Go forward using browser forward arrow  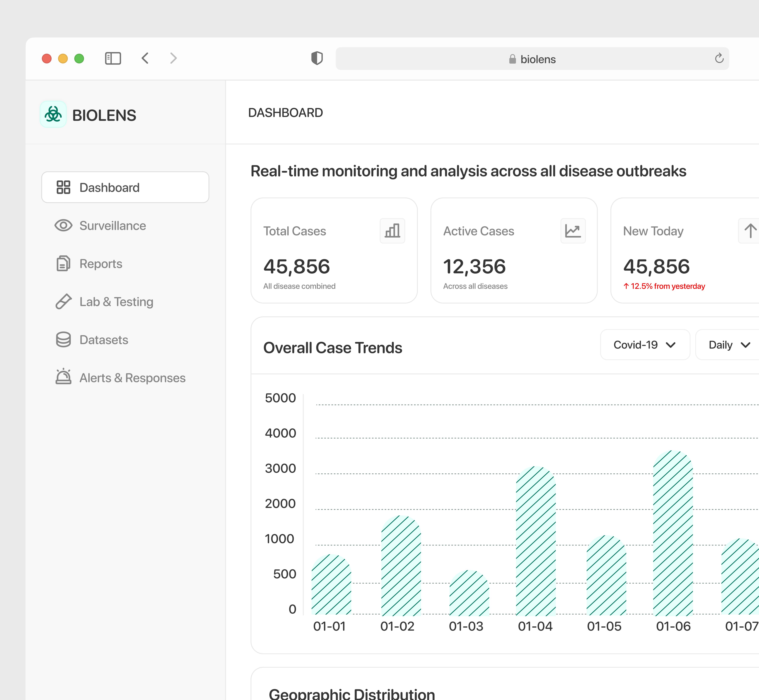tap(173, 58)
